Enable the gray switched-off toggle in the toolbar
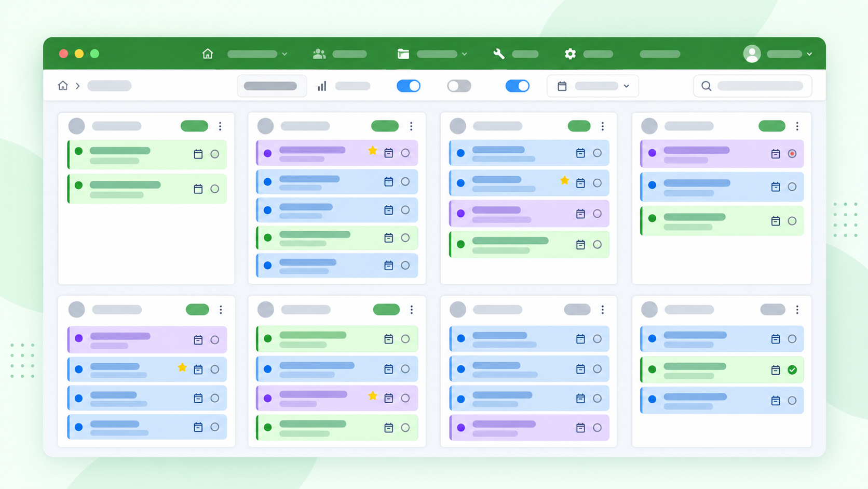 coord(459,86)
